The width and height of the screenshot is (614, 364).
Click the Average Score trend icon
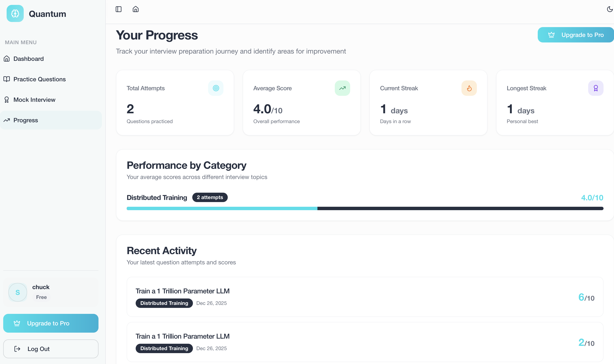(342, 88)
